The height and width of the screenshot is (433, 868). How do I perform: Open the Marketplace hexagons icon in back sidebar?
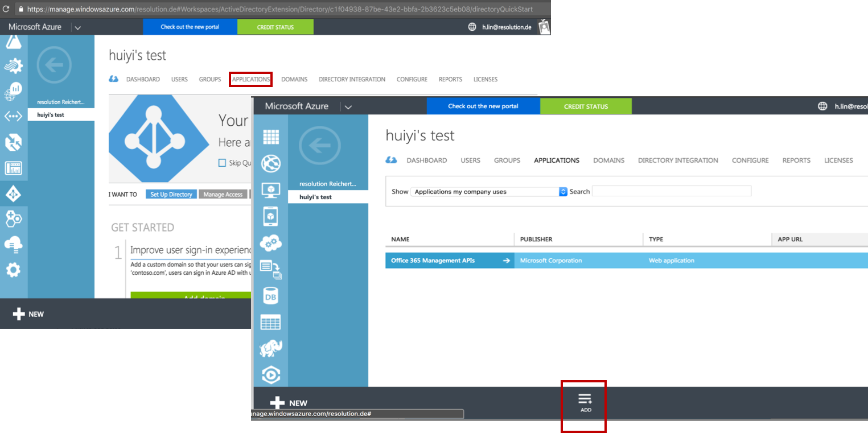13,218
